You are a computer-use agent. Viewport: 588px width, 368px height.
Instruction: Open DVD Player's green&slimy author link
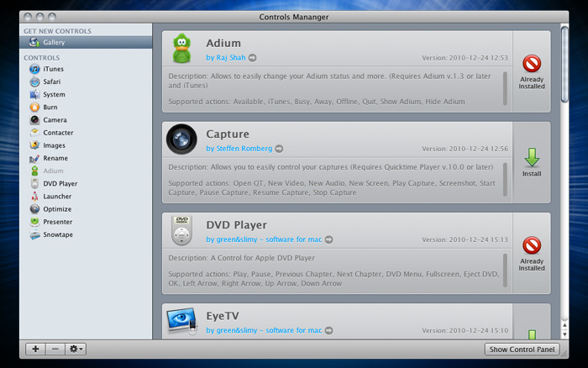pyautogui.click(x=264, y=239)
